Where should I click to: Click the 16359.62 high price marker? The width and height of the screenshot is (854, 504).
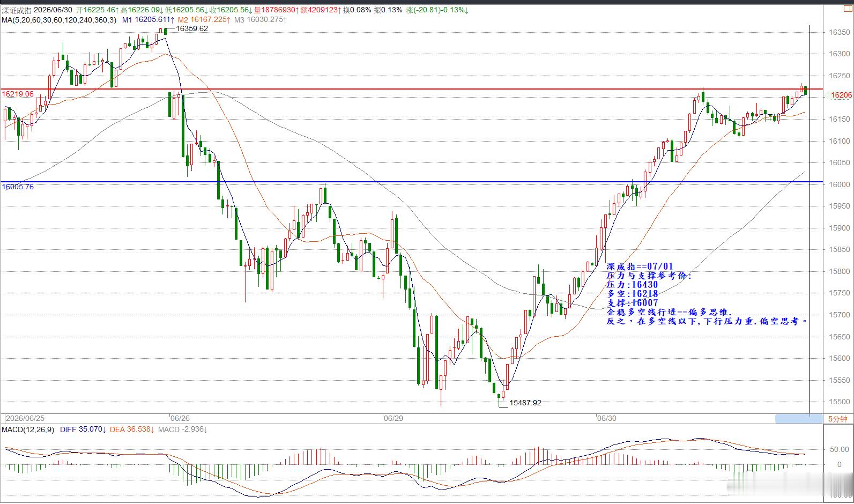click(x=192, y=29)
